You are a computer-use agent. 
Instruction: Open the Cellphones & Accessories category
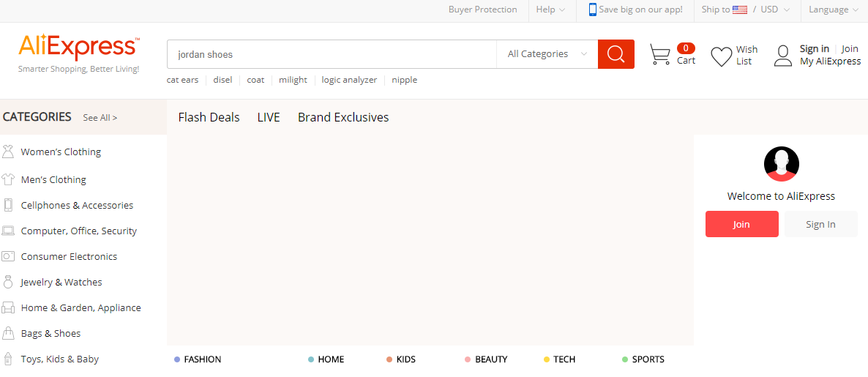click(77, 205)
